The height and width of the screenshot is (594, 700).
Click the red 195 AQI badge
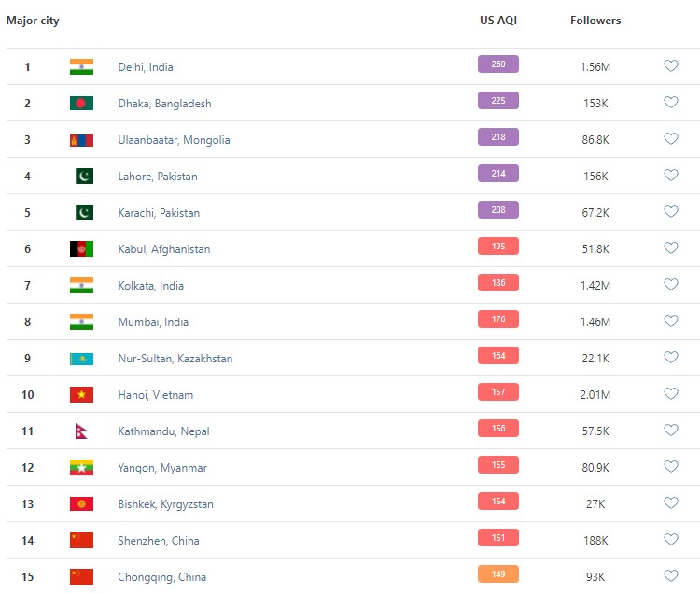coord(497,247)
